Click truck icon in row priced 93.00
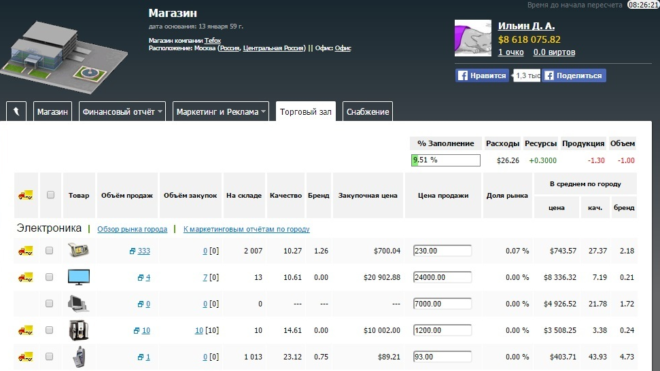 26,357
